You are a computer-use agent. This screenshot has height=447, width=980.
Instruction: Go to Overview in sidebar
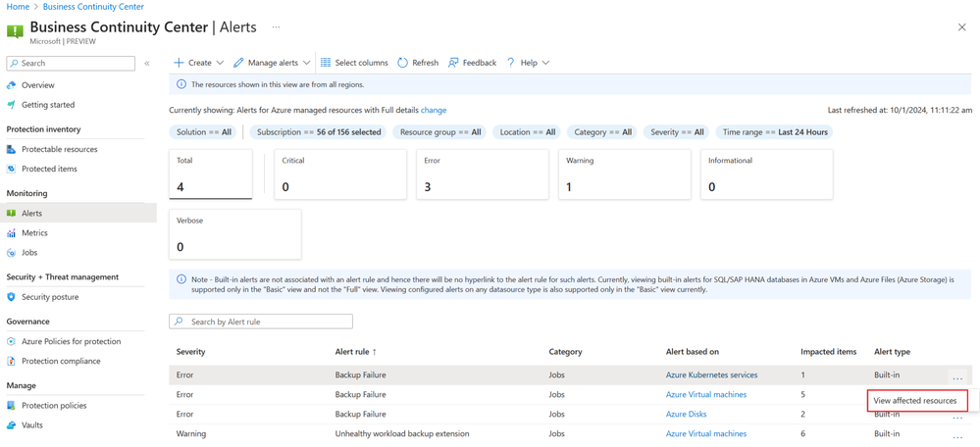tap(37, 85)
